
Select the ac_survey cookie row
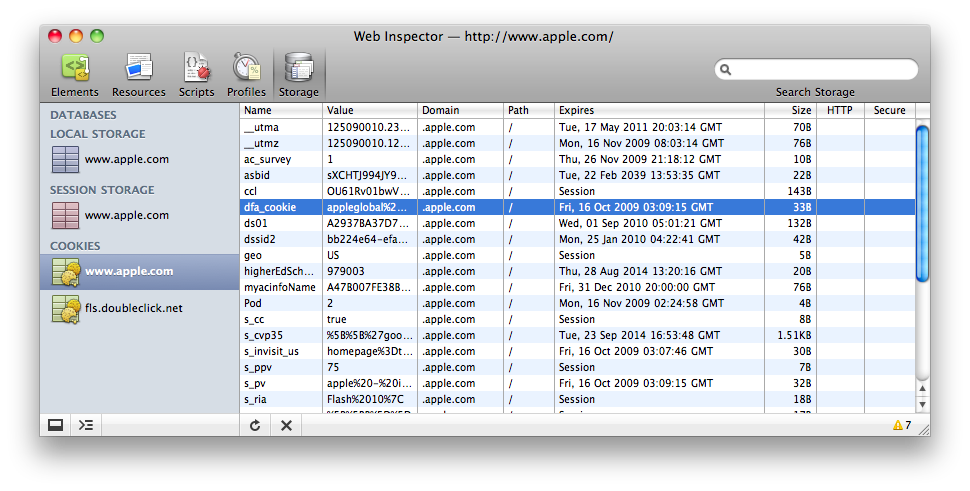point(577,160)
